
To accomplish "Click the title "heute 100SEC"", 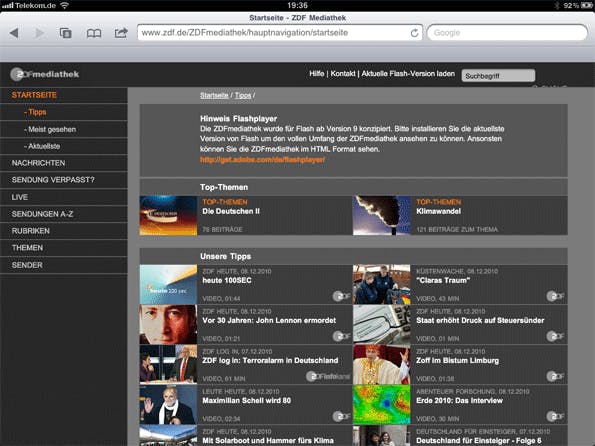I will (227, 281).
